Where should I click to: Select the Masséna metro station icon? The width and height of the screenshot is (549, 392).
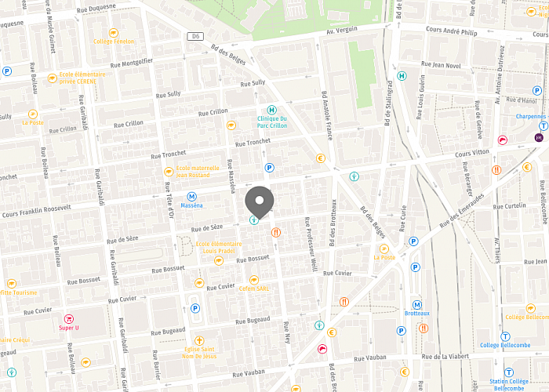pos(191,197)
